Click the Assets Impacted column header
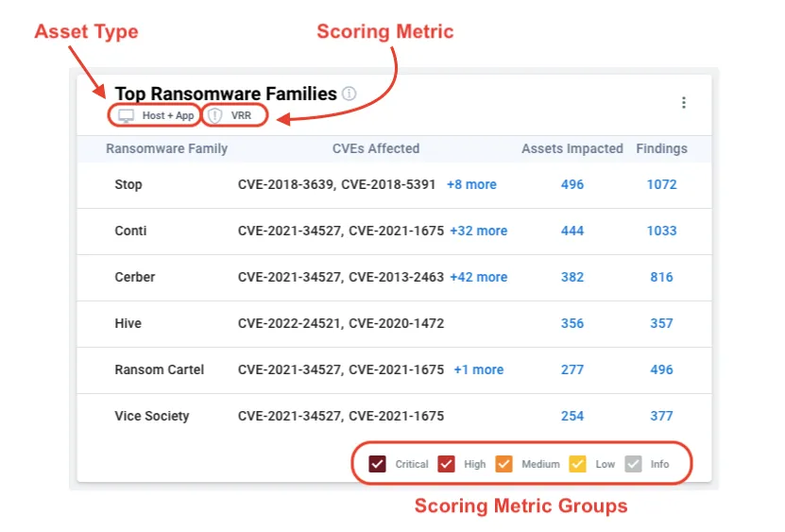 (x=572, y=148)
